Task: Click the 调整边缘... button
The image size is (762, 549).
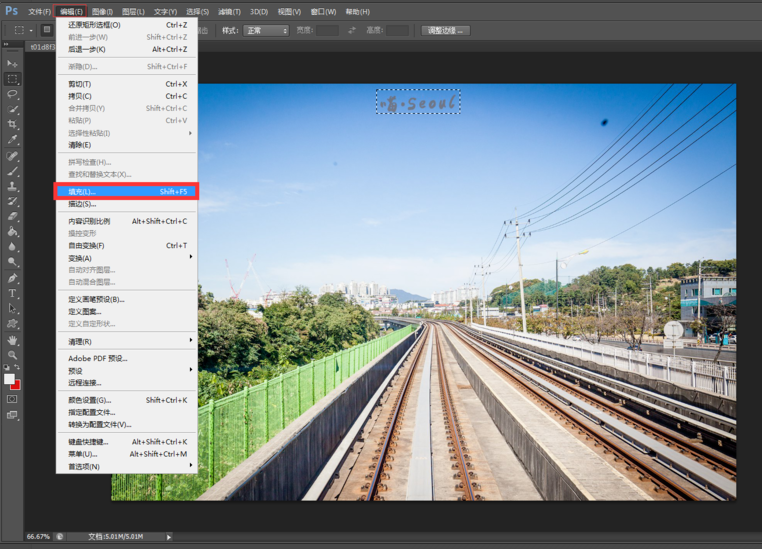Action: point(446,31)
